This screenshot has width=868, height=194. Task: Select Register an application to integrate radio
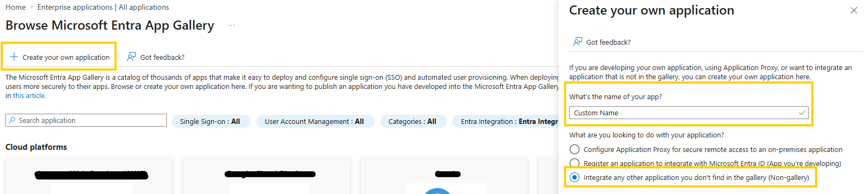[x=575, y=163]
